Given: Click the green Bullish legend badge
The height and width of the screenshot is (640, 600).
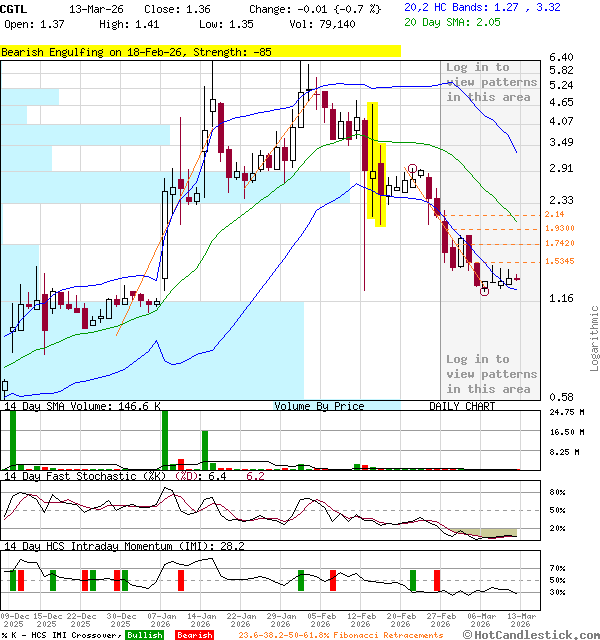Looking at the screenshot, I should [x=145, y=634].
